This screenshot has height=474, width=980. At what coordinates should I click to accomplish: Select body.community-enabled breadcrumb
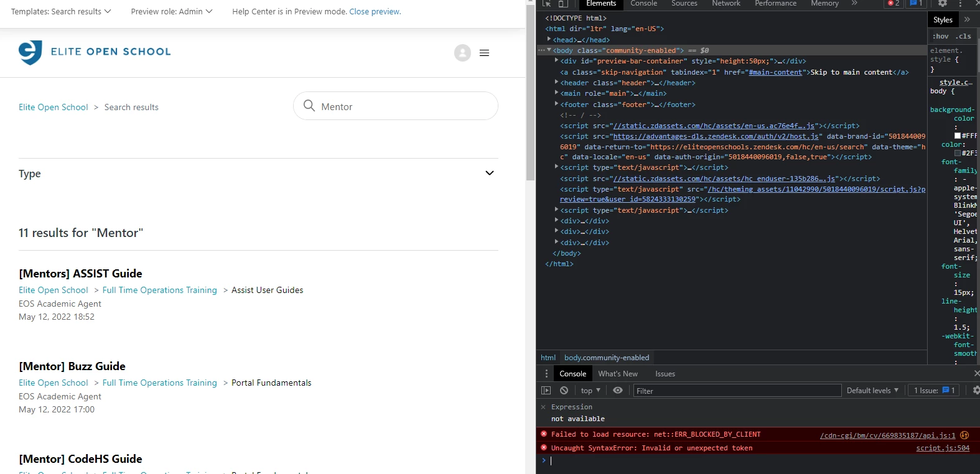pyautogui.click(x=607, y=358)
